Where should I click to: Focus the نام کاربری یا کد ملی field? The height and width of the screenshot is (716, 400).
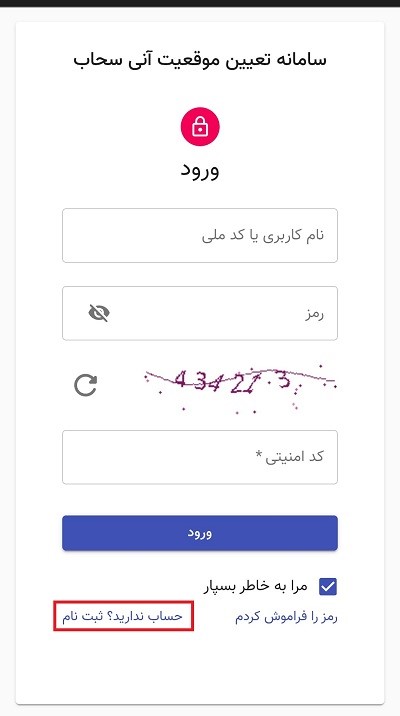pos(200,236)
